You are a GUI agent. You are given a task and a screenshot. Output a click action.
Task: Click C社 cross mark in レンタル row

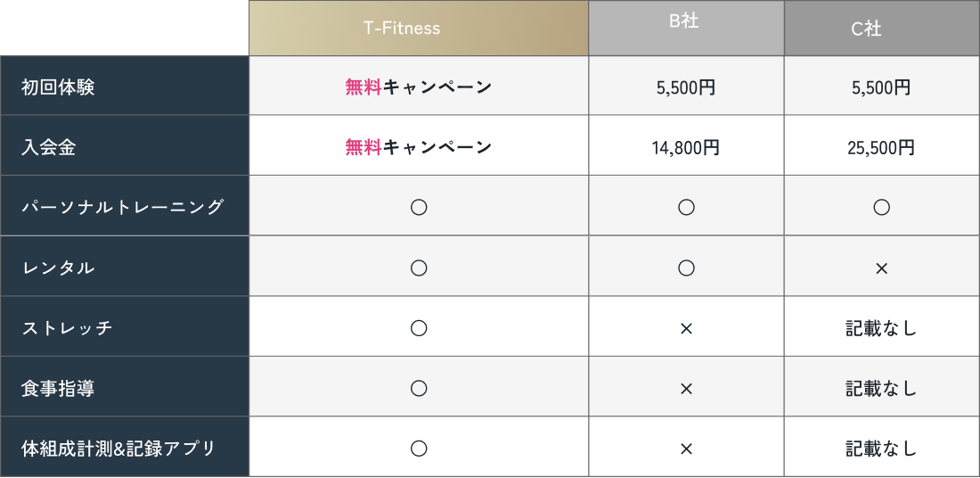[881, 269]
